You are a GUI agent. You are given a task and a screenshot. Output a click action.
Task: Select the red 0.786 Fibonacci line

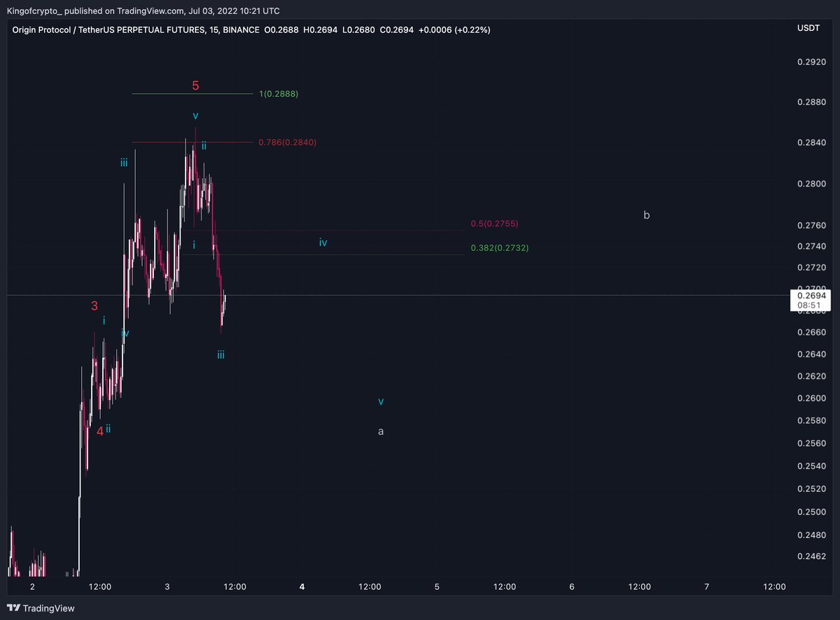pos(192,142)
